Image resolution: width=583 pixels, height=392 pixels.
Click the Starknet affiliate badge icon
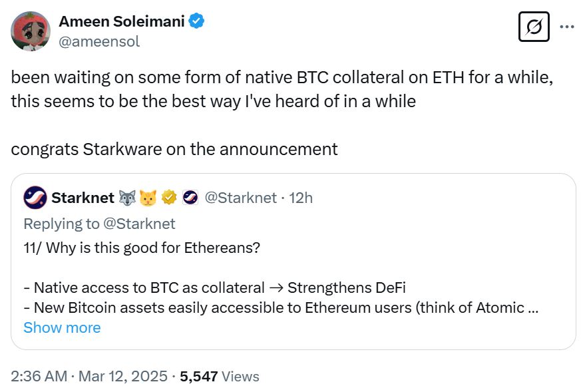point(190,198)
